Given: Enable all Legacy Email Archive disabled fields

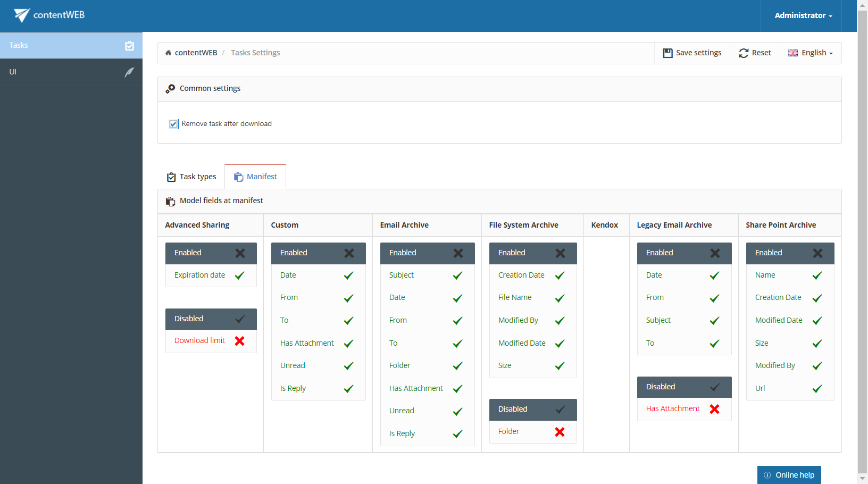Looking at the screenshot, I should 715,387.
